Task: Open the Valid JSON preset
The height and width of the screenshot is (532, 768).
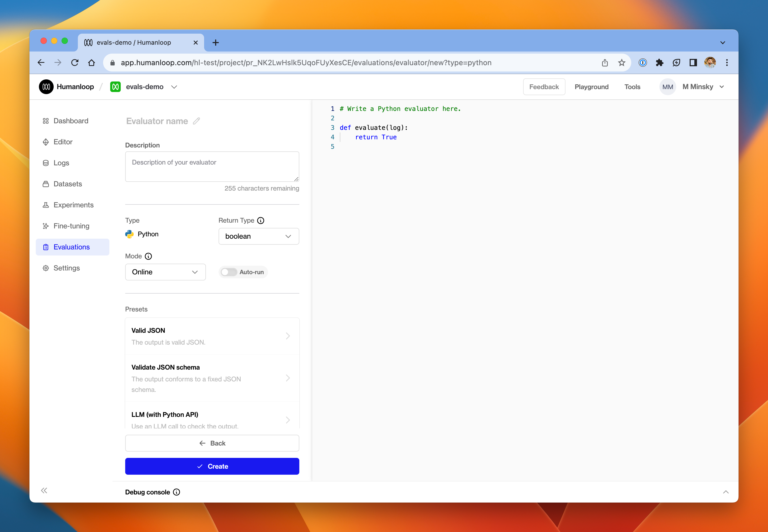Action: click(x=212, y=336)
